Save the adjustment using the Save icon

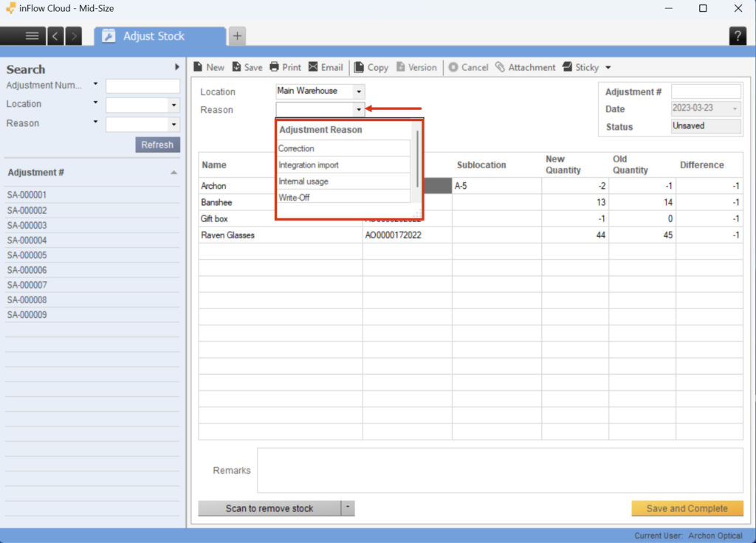pyautogui.click(x=247, y=67)
